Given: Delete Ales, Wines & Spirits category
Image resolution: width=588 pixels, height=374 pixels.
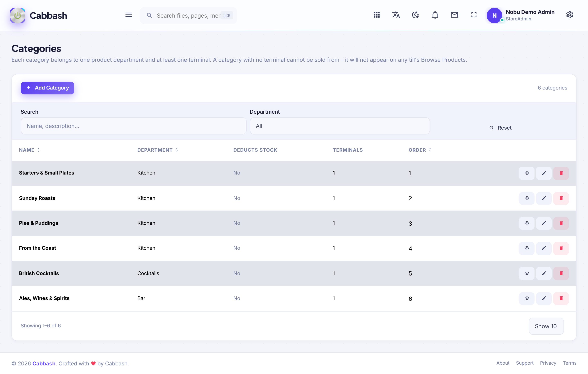Looking at the screenshot, I should [561, 298].
